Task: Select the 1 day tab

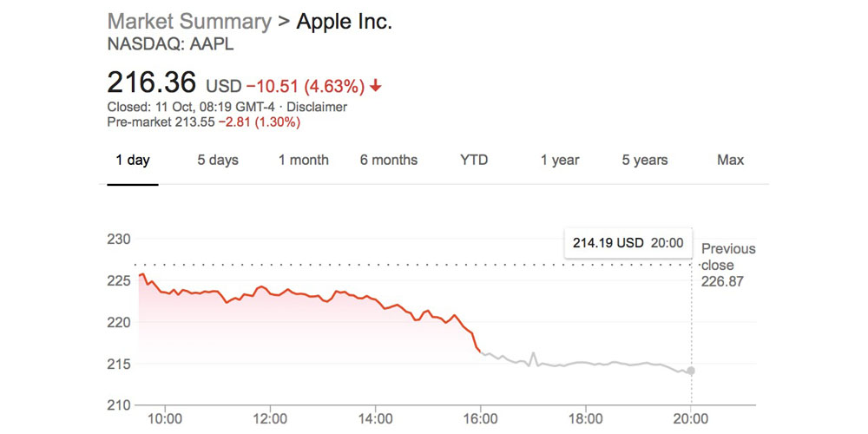Action: 133,161
